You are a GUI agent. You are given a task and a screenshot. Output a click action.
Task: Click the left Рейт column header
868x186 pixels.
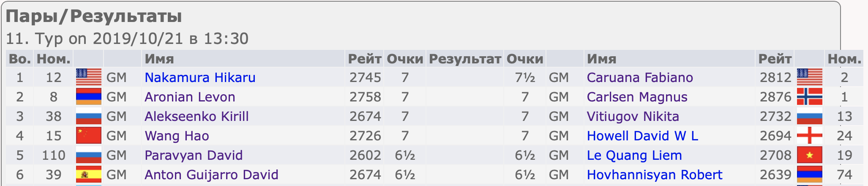(x=365, y=59)
